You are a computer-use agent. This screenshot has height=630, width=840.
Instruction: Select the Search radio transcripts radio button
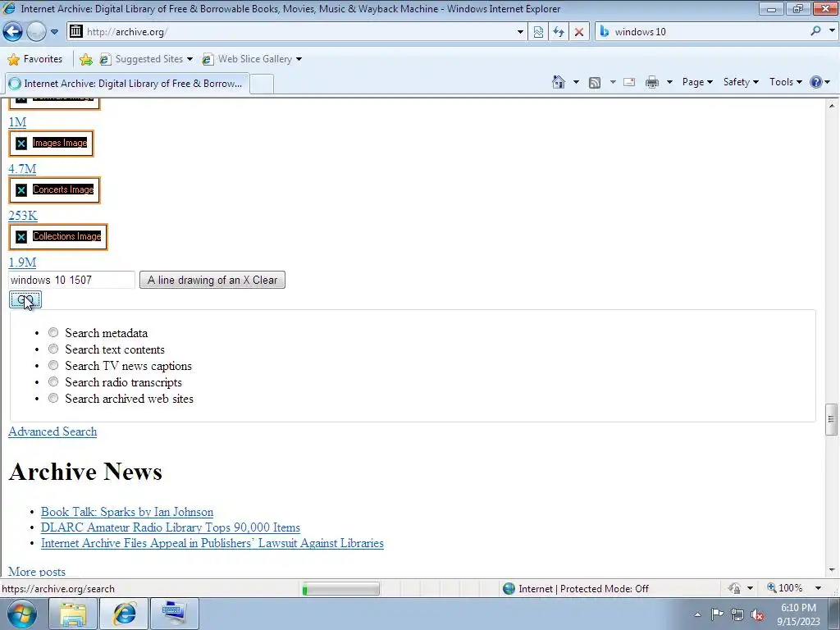pos(53,382)
